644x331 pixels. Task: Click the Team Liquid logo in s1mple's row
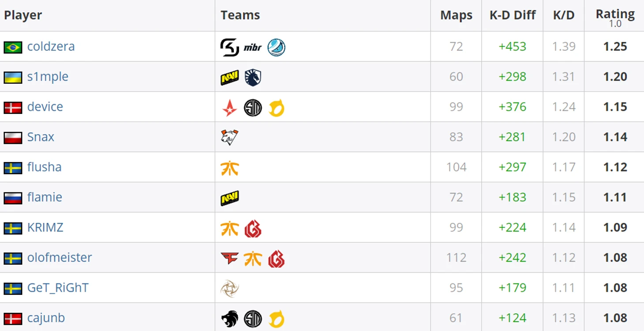pyautogui.click(x=253, y=78)
